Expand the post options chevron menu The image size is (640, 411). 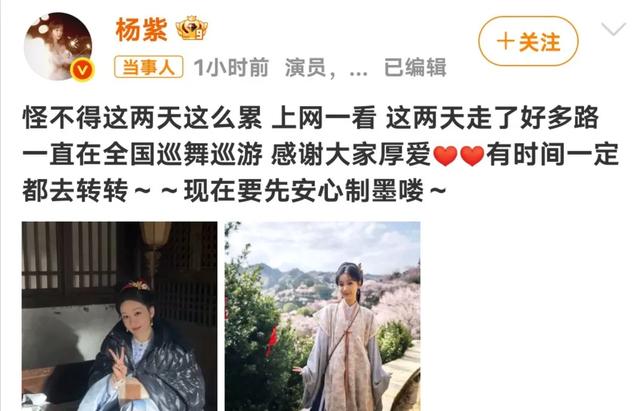(x=613, y=29)
